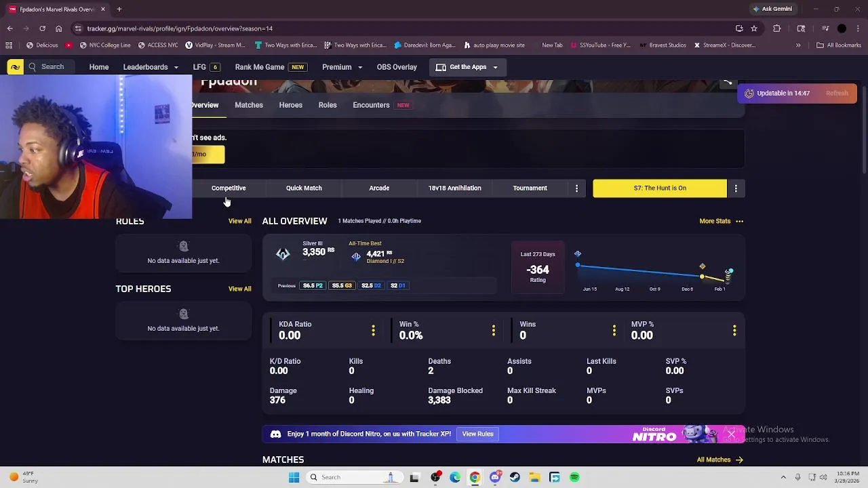Click the Discord logo on Nitro banner
This screenshot has height=488, width=868.
point(275,434)
